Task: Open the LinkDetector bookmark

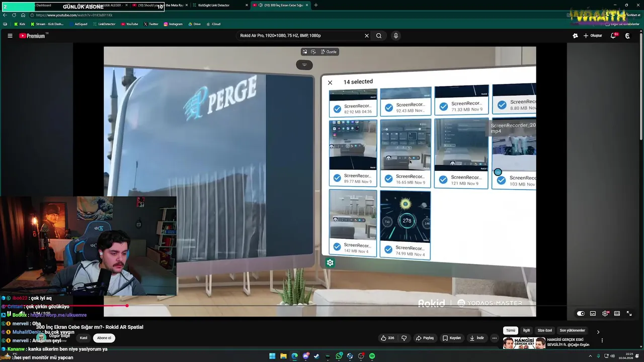Action: pos(104,24)
